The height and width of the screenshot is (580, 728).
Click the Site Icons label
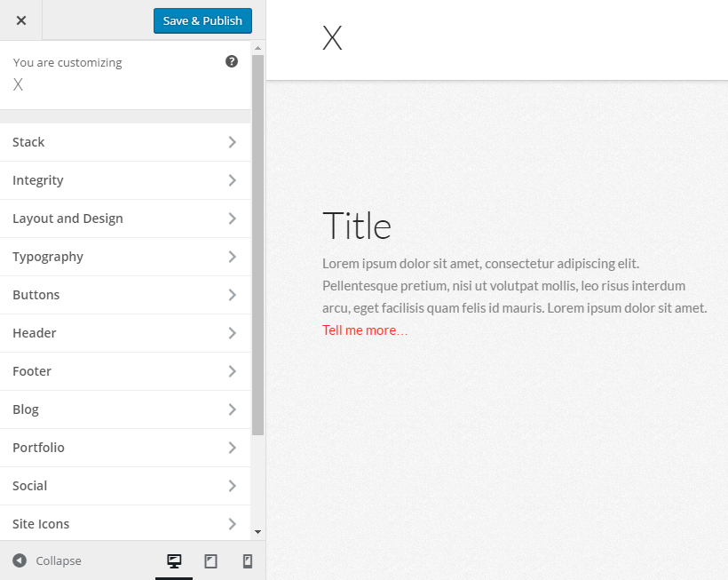click(41, 524)
